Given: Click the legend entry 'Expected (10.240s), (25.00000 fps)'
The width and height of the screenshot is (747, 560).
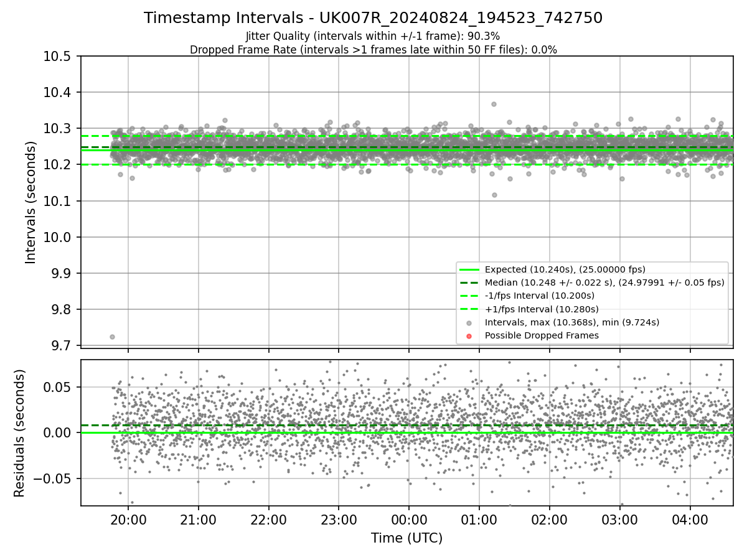Looking at the screenshot, I should 565,269.
